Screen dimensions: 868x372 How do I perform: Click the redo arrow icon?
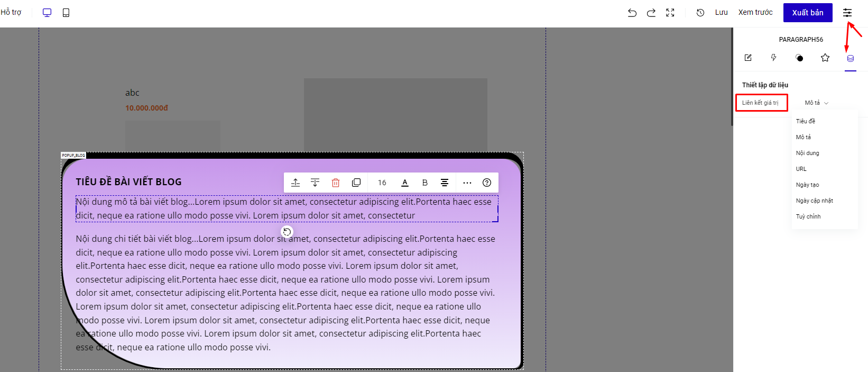[x=651, y=13]
